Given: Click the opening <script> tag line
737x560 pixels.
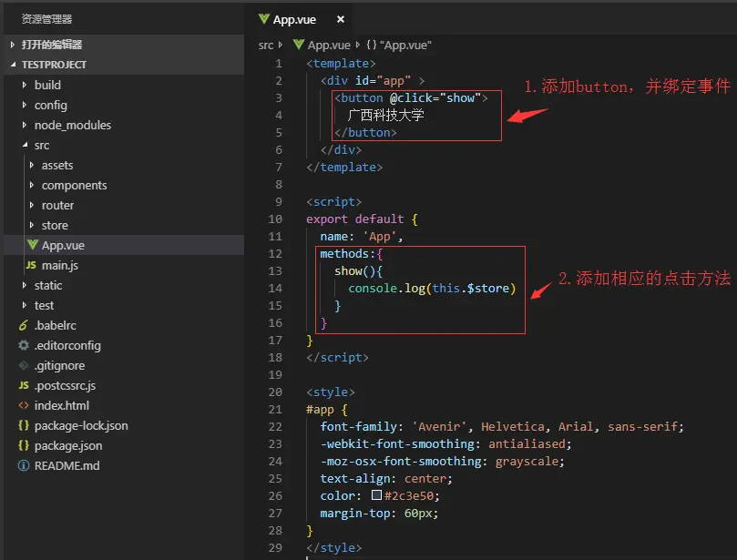Looking at the screenshot, I should 333,201.
